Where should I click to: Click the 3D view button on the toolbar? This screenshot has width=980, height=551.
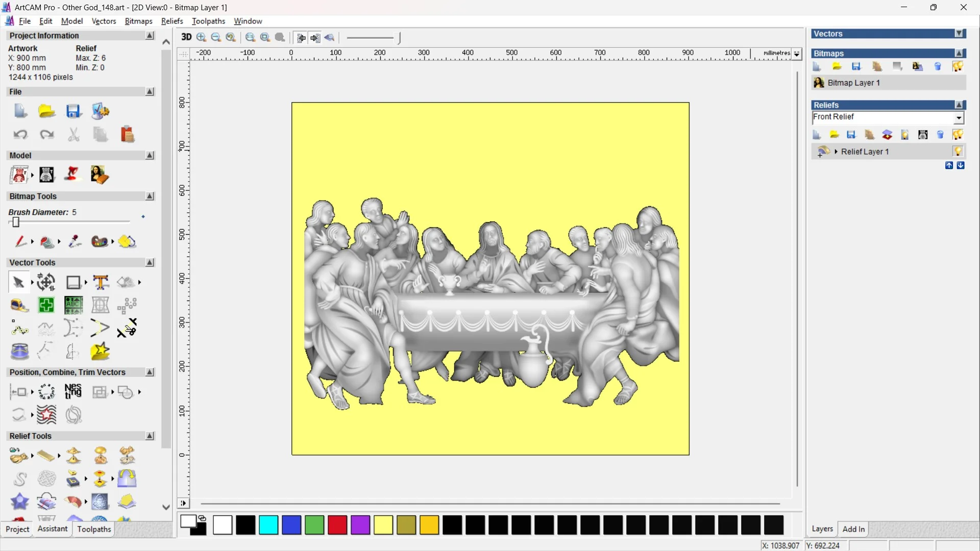pos(186,37)
